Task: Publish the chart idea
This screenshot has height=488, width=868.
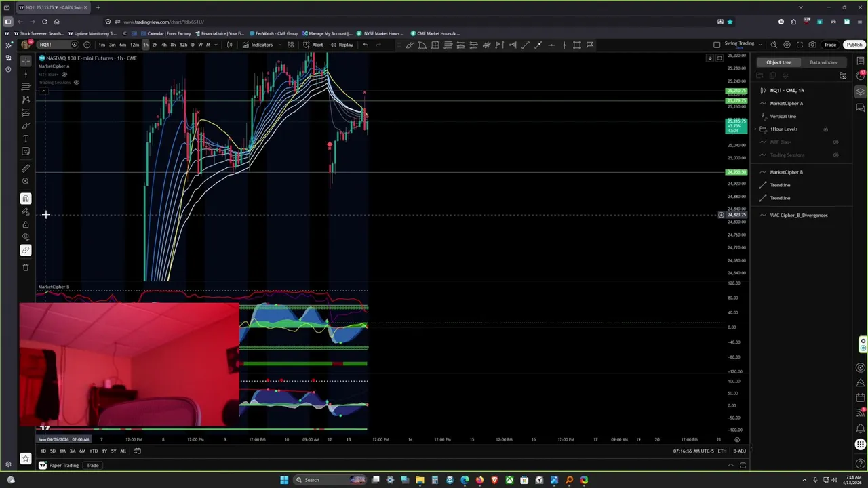Action: (854, 45)
